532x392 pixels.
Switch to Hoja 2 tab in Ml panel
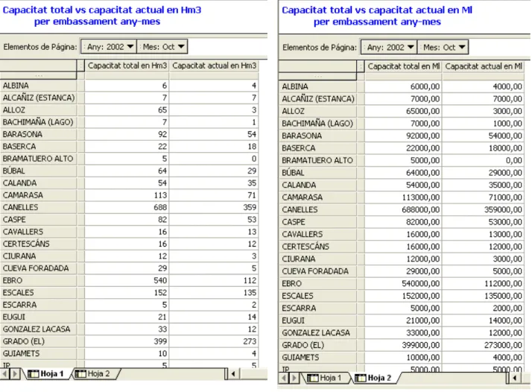click(375, 378)
